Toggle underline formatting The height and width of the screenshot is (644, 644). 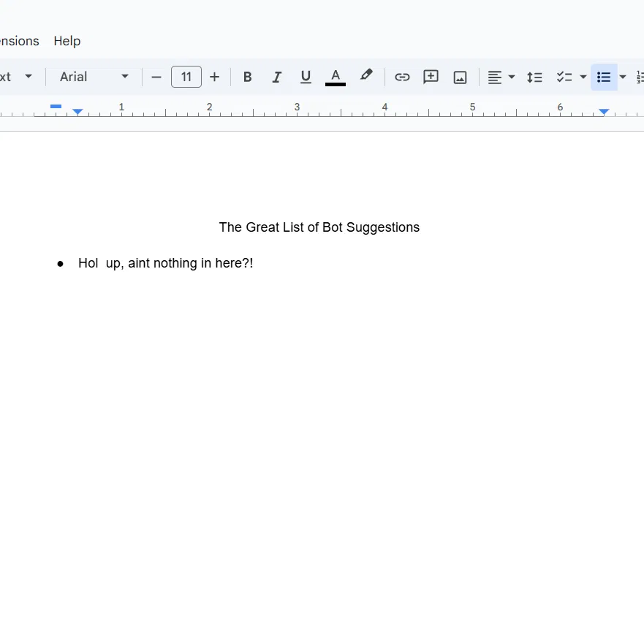click(x=305, y=77)
